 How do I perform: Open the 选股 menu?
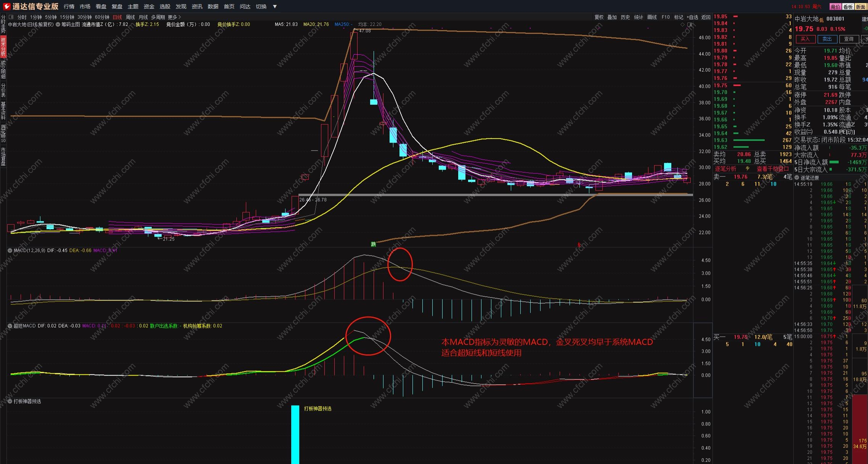pos(165,6)
